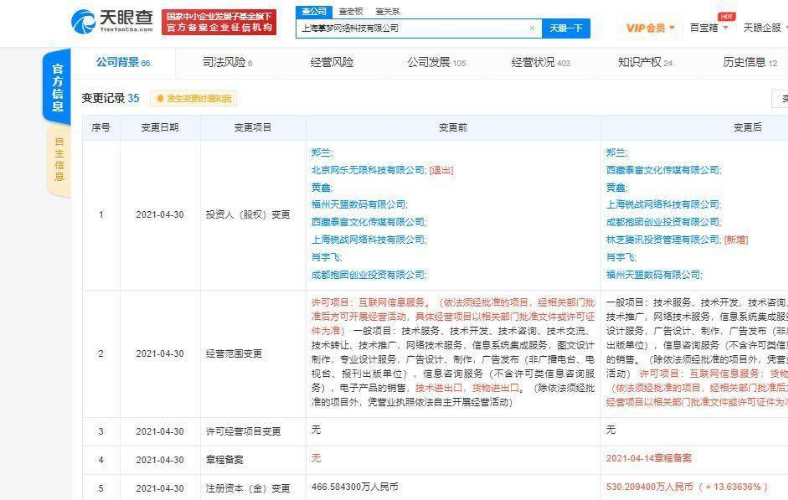
Task: Open the 历史信息 tab
Action: [750, 62]
